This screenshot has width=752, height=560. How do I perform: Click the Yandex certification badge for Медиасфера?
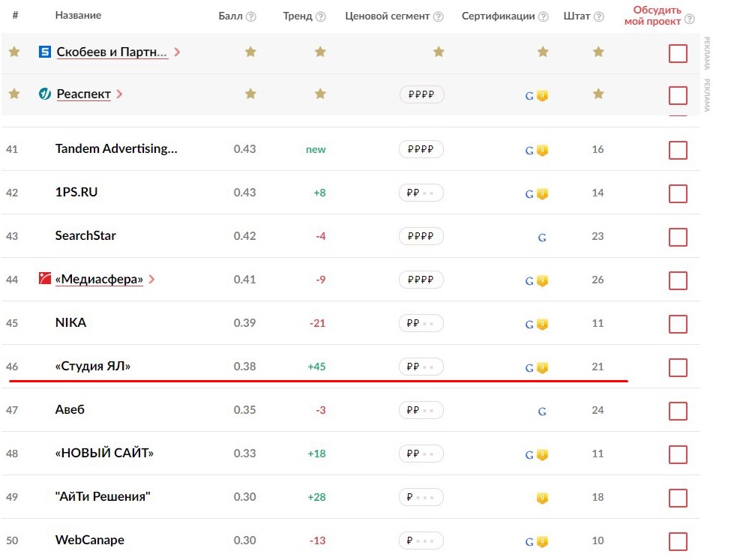coord(542,281)
